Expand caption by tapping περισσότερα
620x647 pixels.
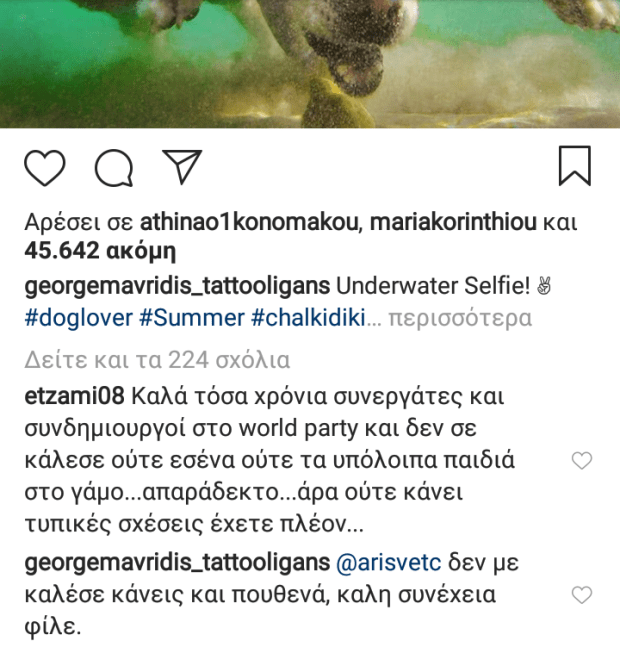click(x=460, y=318)
